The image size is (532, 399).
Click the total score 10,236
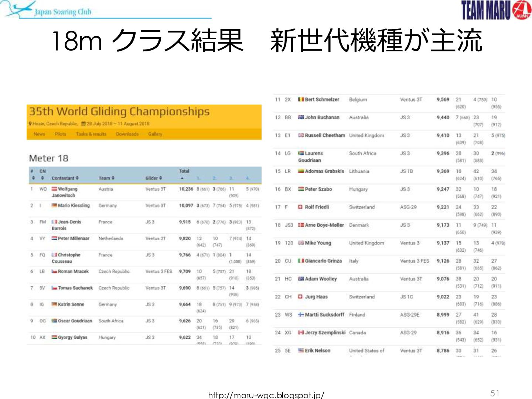pyautogui.click(x=186, y=189)
